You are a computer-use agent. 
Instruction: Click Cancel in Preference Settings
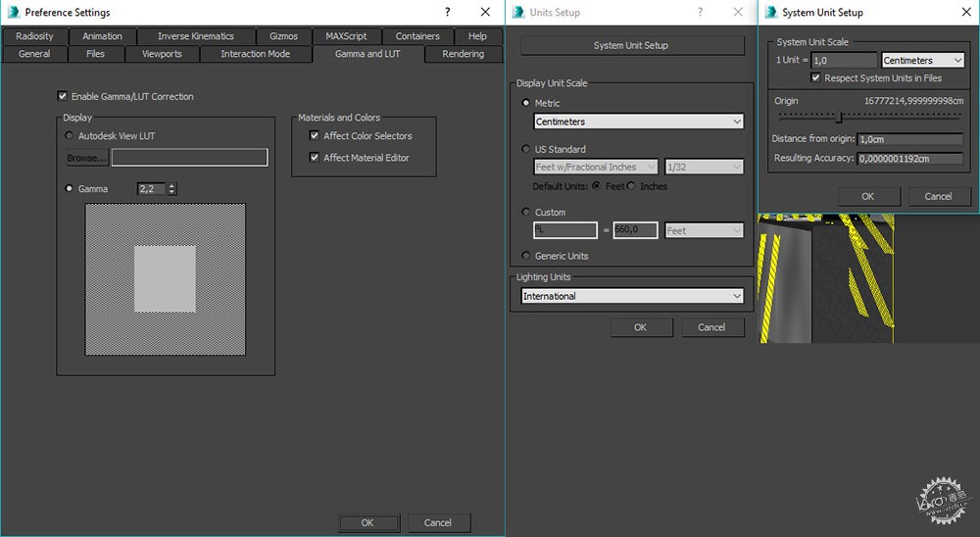click(x=438, y=522)
